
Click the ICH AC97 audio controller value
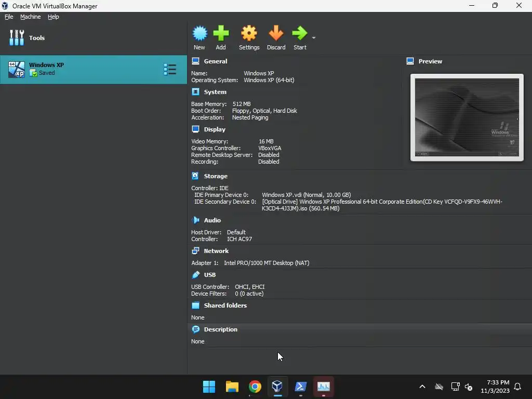click(x=240, y=239)
